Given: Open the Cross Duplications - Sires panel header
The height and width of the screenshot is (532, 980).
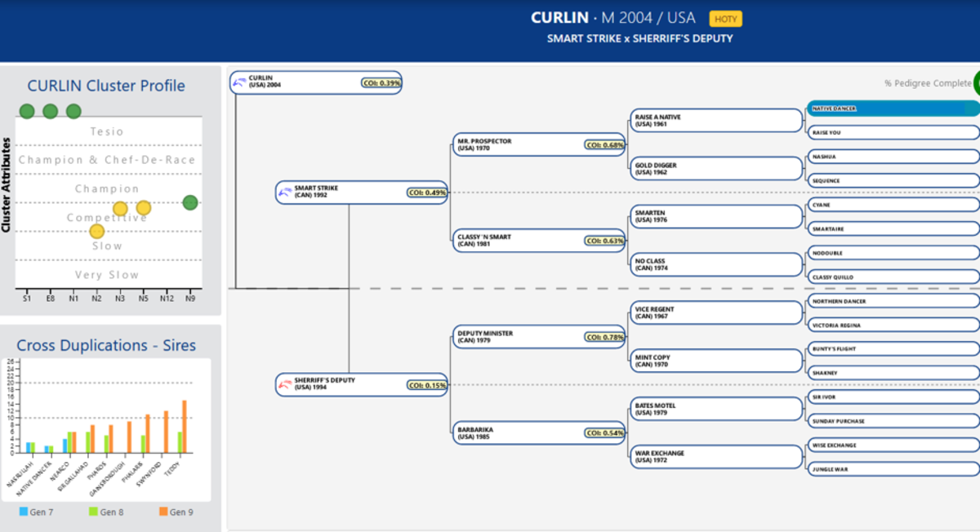Looking at the screenshot, I should click(106, 345).
